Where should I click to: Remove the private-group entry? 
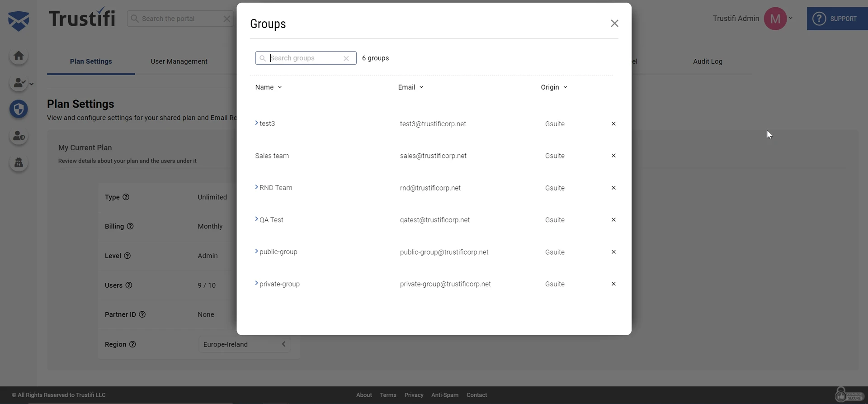pyautogui.click(x=613, y=284)
